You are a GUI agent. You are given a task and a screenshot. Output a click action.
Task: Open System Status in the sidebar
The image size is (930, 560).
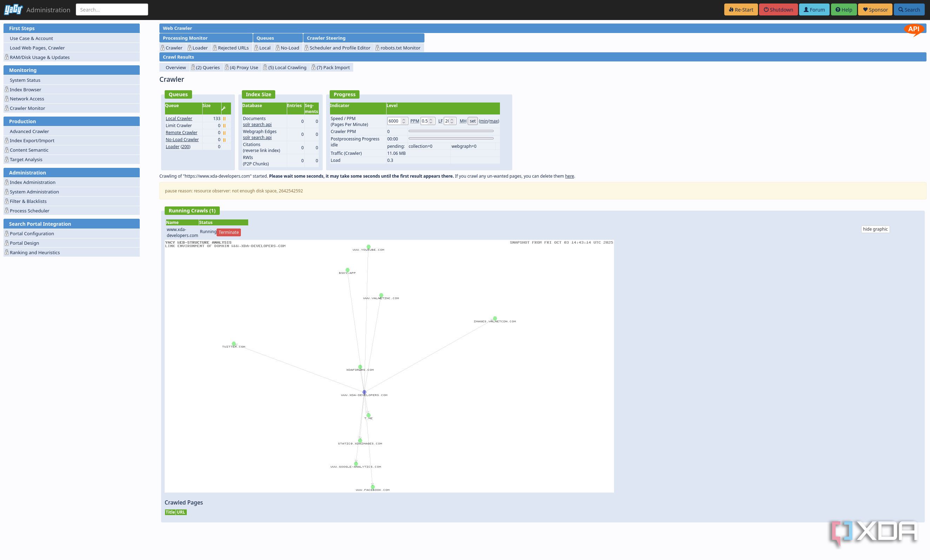click(72, 80)
